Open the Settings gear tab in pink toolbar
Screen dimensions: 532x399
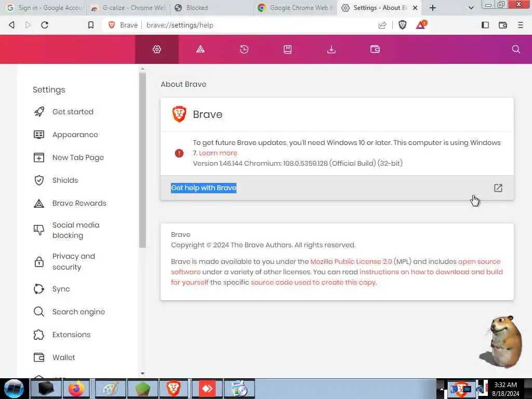pyautogui.click(x=157, y=49)
